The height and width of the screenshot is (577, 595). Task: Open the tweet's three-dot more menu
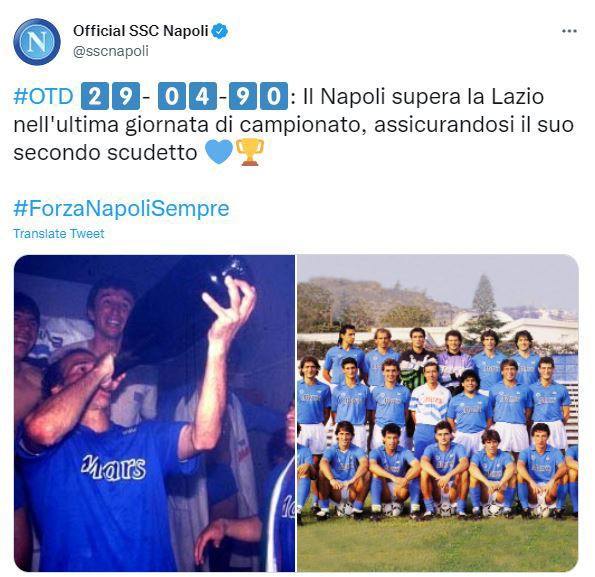(569, 31)
